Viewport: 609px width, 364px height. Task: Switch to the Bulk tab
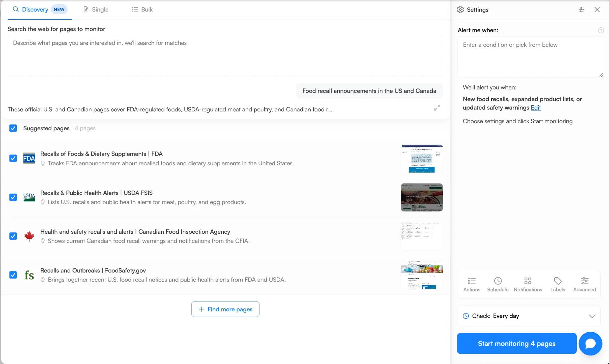[142, 9]
